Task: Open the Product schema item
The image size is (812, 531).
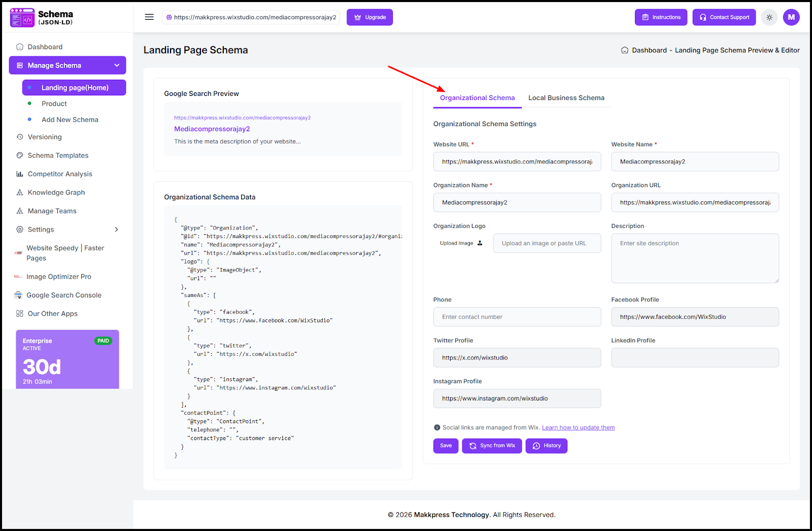Action: point(54,104)
